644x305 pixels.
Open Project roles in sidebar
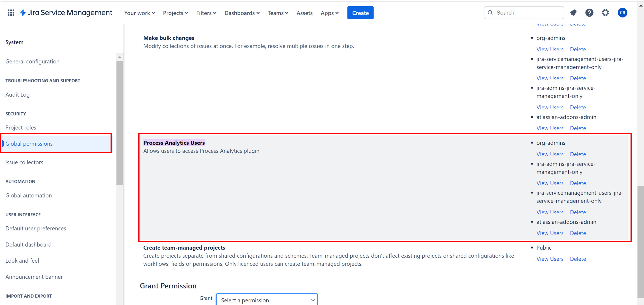pos(21,127)
